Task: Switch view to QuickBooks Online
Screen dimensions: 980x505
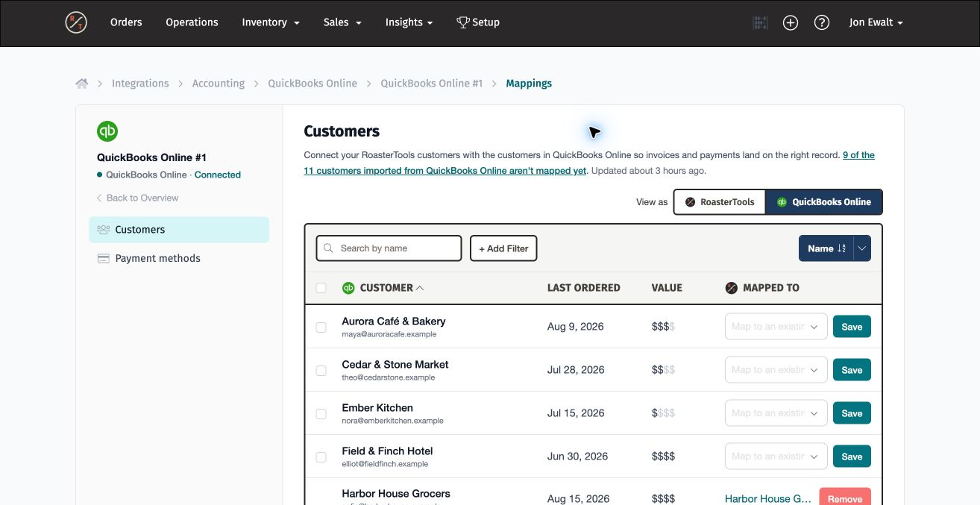Action: (x=824, y=202)
